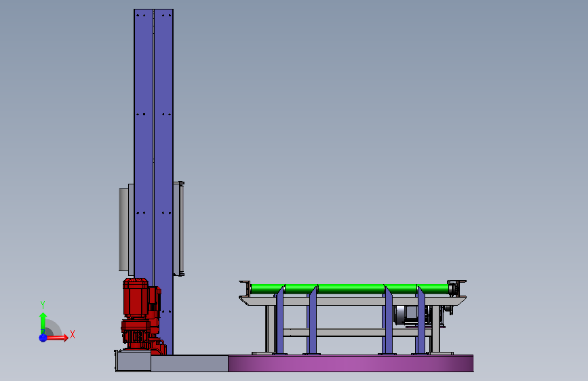The height and width of the screenshot is (381, 588).
Task: Click the blue Z axis ball of the triad
Action: (x=43, y=338)
